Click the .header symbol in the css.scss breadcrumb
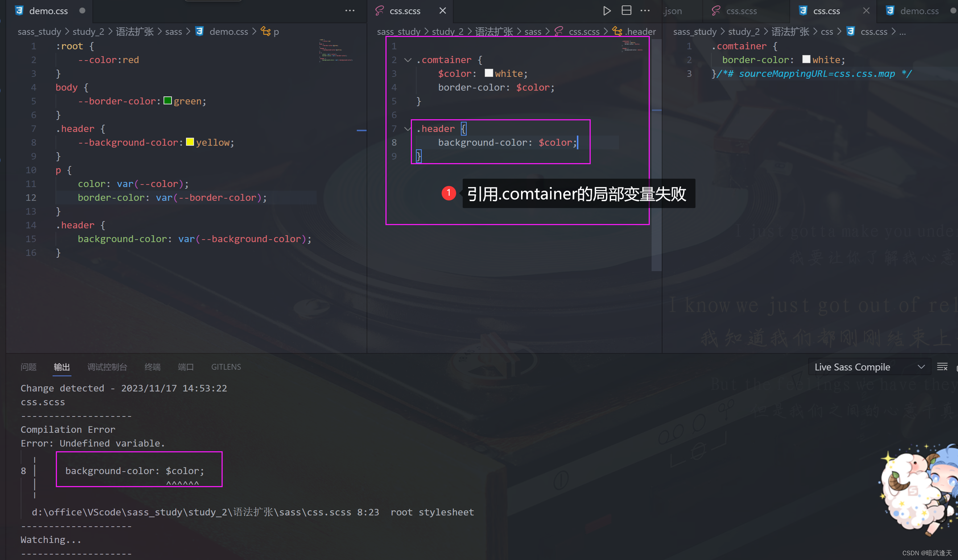This screenshot has height=560, width=958. pyautogui.click(x=641, y=32)
